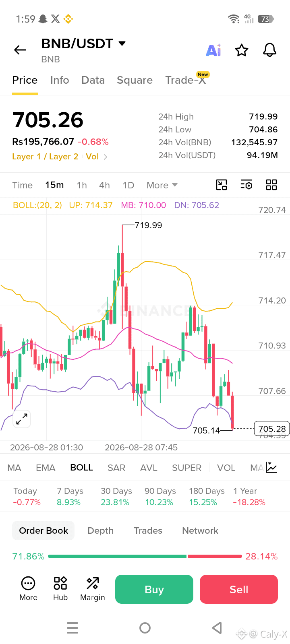This screenshot has width=290, height=644.
Task: Select the 1h interval
Action: coord(82,185)
